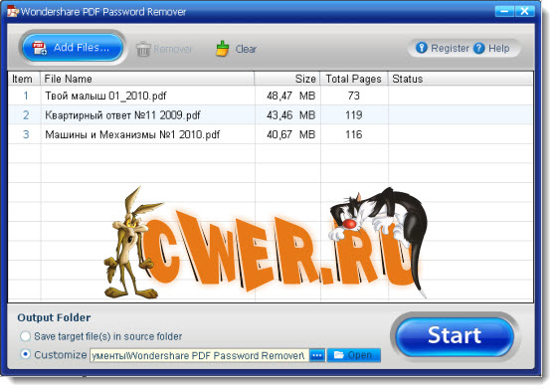Sort by Total Pages column header

(x=354, y=79)
